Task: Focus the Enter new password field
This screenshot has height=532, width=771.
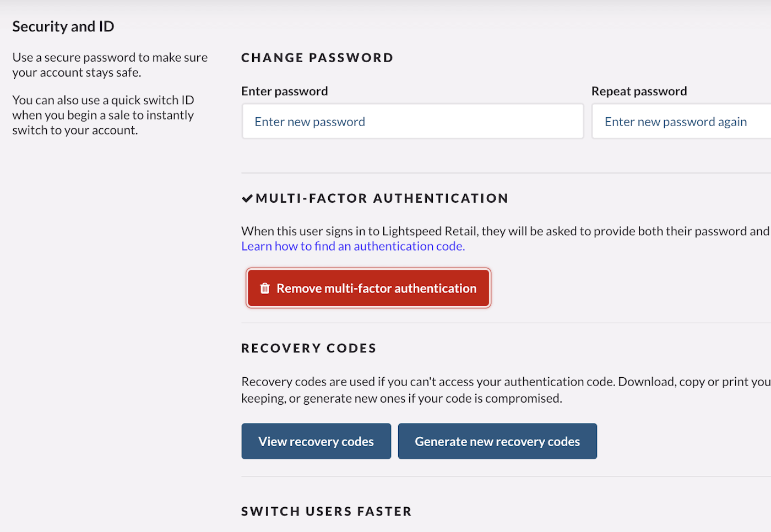Action: pyautogui.click(x=412, y=122)
